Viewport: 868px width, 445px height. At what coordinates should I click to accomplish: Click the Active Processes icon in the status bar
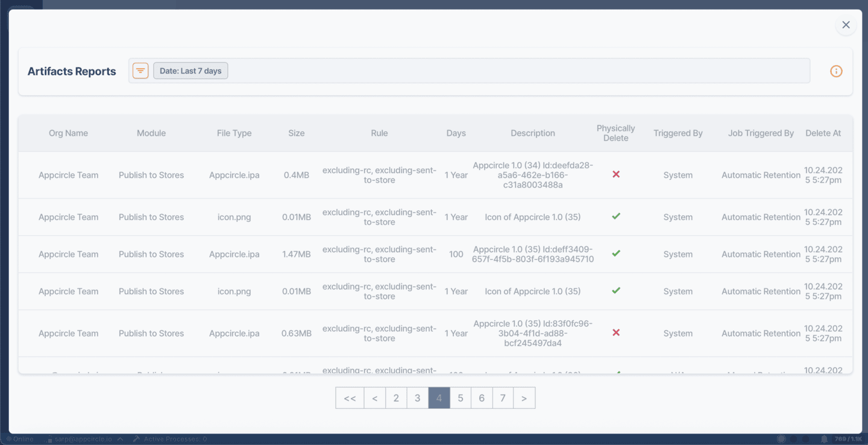tap(136, 438)
